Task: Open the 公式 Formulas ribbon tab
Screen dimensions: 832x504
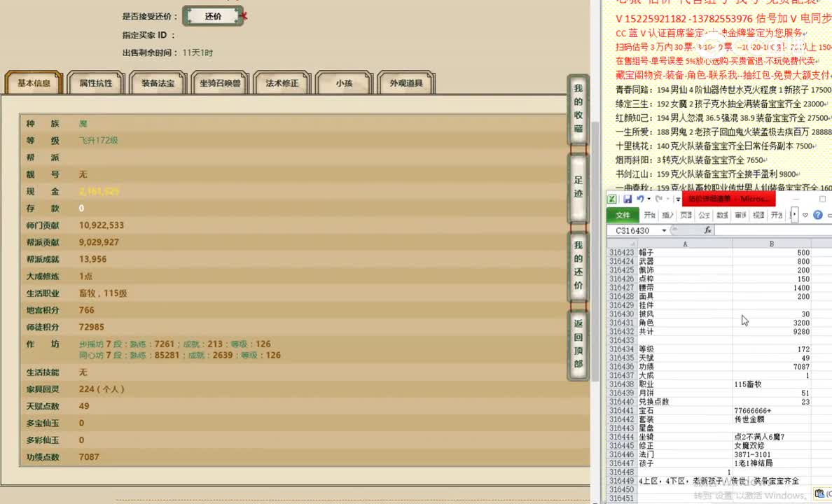Action: [704, 215]
